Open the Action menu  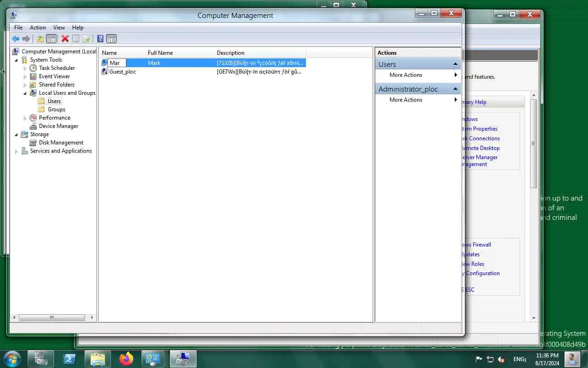pyautogui.click(x=38, y=28)
